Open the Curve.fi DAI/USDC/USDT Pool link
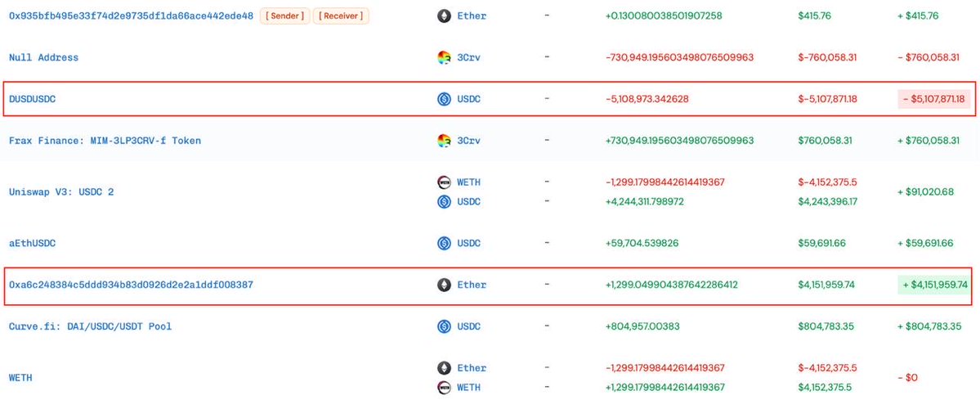Screen dimensions: 980x400 (90, 326)
